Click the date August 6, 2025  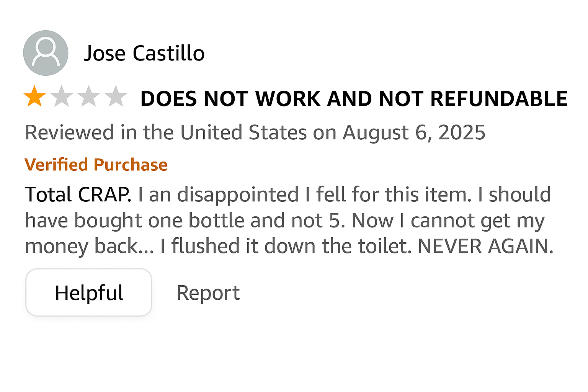click(414, 132)
